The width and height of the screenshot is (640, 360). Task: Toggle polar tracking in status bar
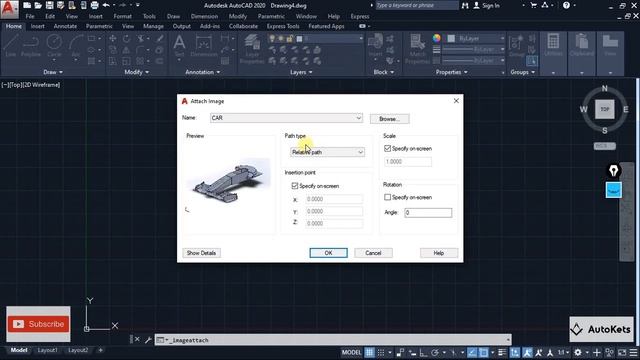tap(435, 352)
